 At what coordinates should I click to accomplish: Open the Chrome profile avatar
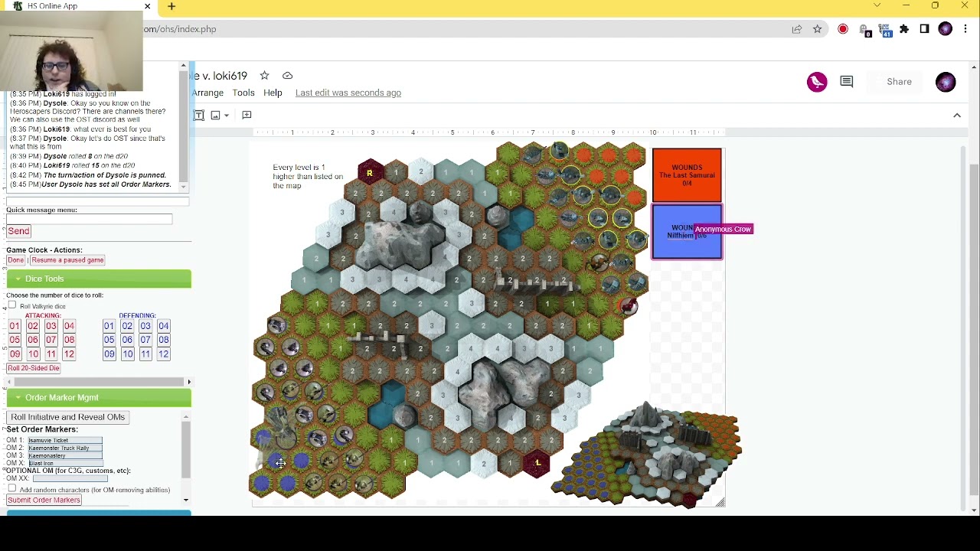coord(945,29)
